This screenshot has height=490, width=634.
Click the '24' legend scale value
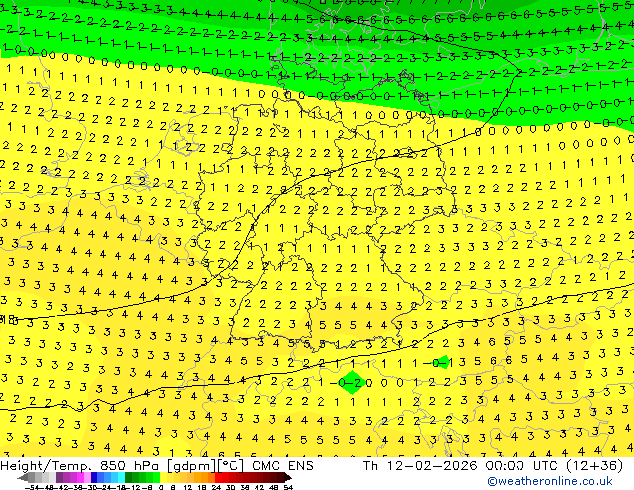pos(216,488)
